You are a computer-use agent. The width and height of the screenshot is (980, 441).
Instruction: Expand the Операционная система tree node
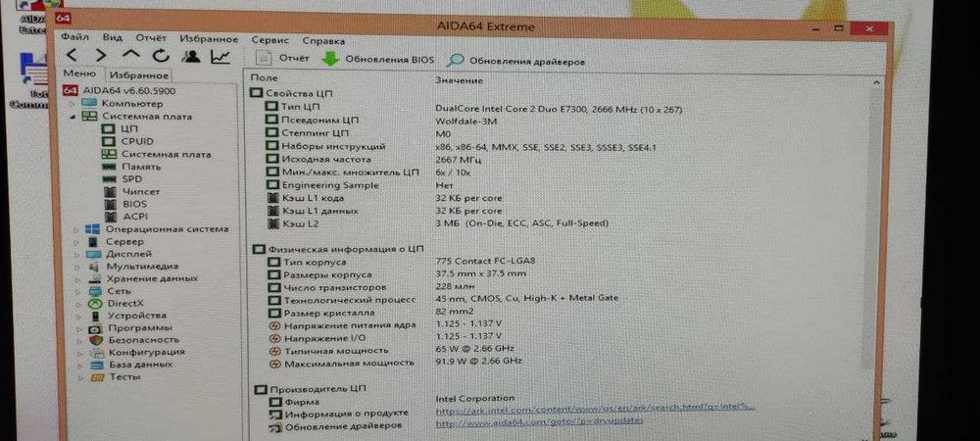point(76,229)
